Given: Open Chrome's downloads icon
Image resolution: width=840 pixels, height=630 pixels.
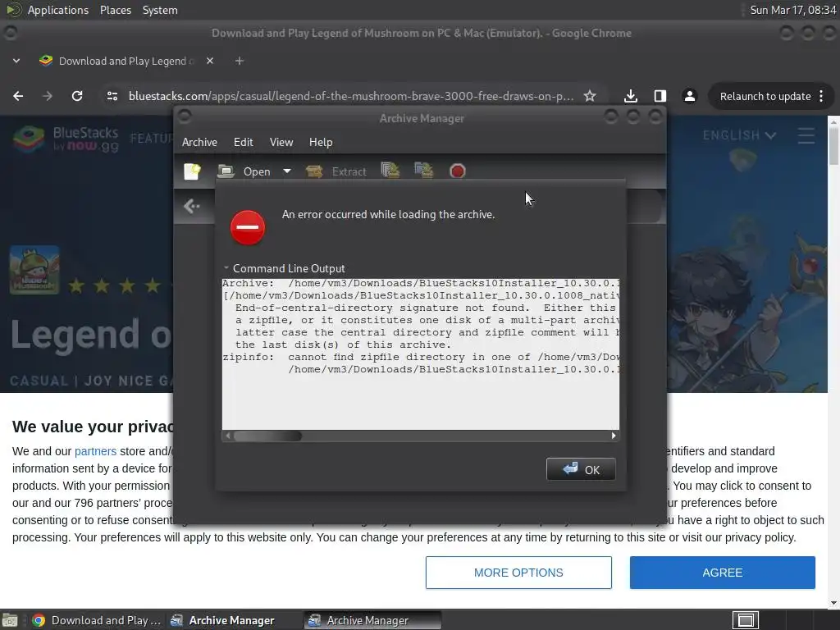Looking at the screenshot, I should (631, 96).
